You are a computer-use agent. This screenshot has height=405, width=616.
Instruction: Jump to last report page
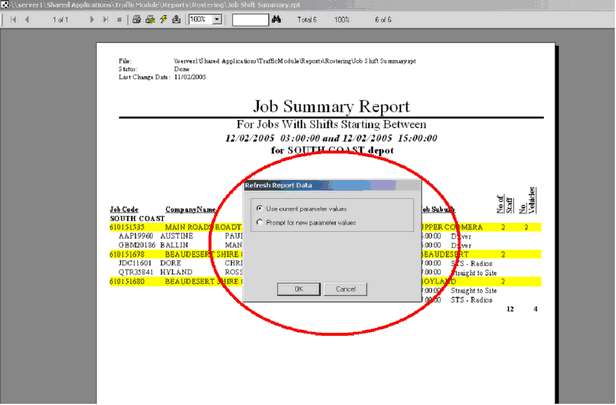106,19
